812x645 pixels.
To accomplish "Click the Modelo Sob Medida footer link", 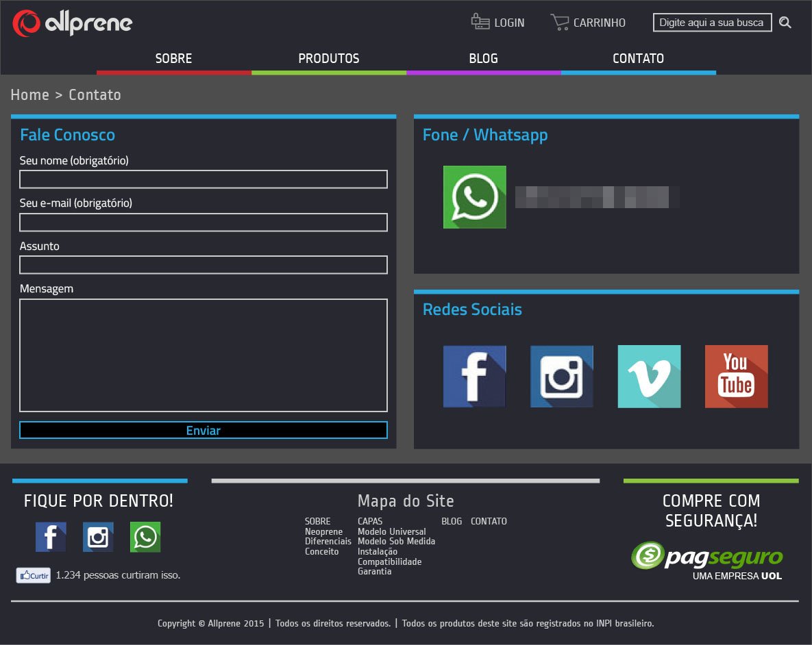I will [396, 542].
